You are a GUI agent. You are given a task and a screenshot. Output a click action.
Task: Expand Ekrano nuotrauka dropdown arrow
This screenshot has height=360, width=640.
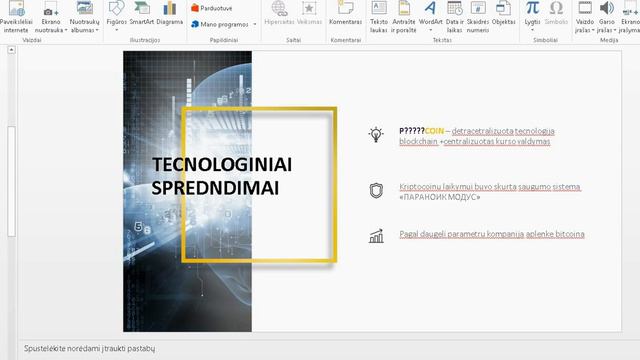(66, 30)
